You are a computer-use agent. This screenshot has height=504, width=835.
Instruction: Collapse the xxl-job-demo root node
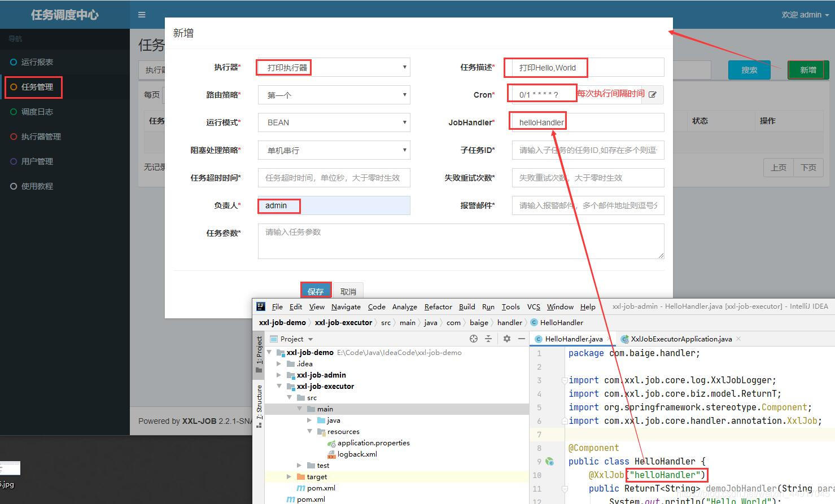tap(269, 353)
